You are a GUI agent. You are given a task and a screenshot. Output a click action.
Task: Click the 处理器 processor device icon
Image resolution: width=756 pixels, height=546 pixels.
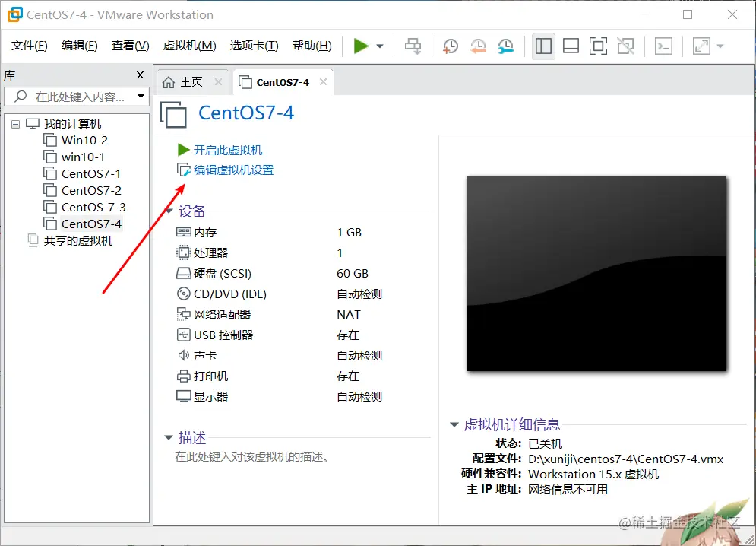pyautogui.click(x=184, y=253)
